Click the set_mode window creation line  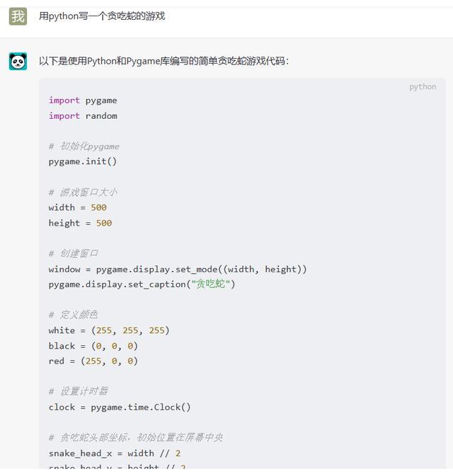coord(178,269)
